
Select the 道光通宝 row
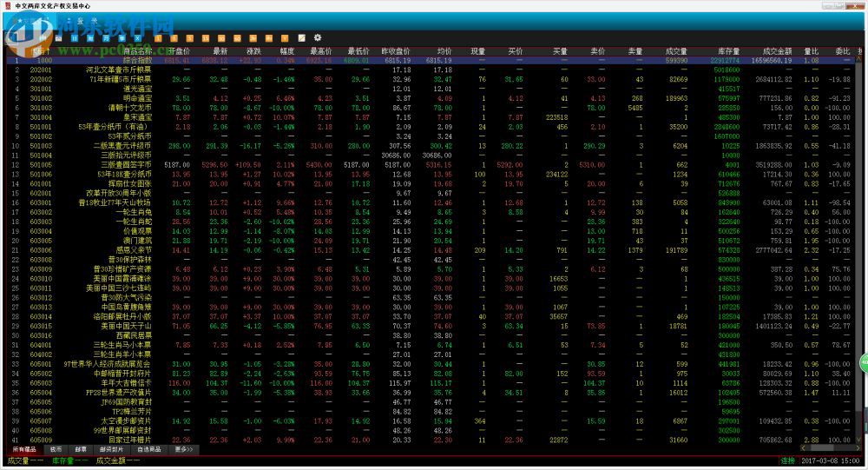pyautogui.click(x=431, y=89)
